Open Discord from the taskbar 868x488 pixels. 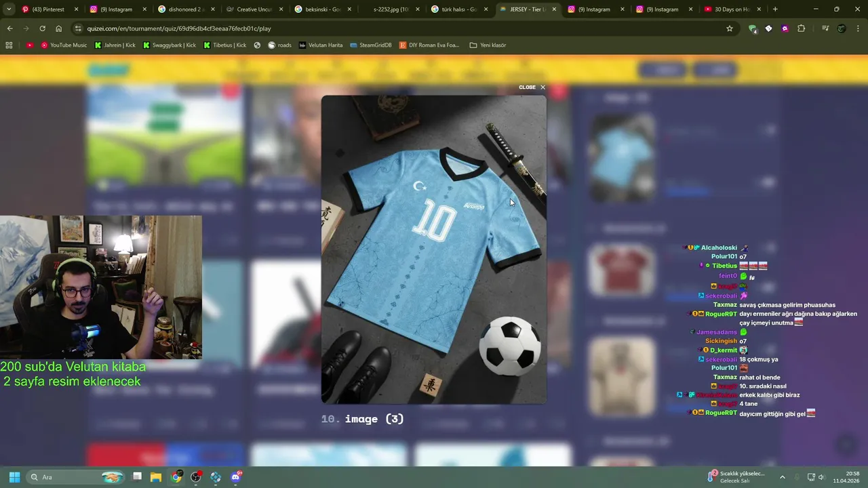tap(235, 477)
